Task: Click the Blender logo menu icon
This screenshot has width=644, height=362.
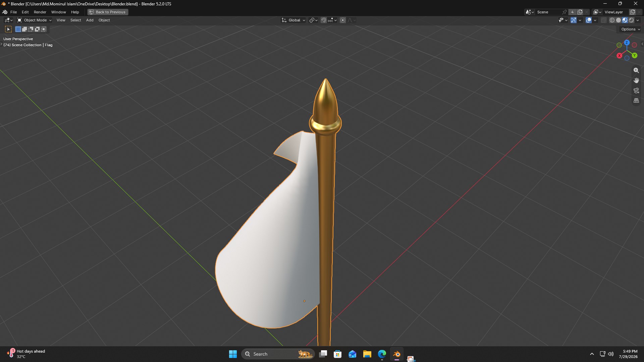Action: tap(5, 12)
